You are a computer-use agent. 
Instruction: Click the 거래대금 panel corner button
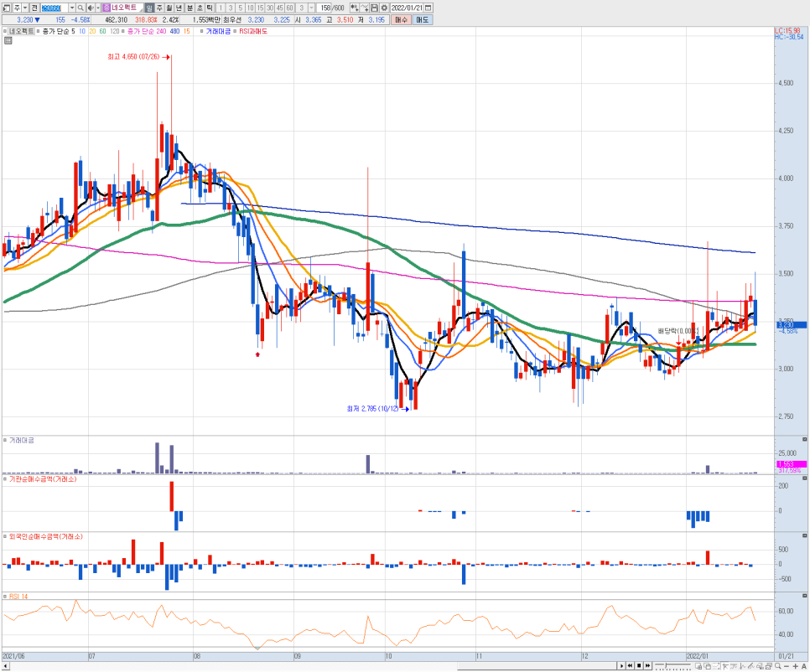[804, 439]
